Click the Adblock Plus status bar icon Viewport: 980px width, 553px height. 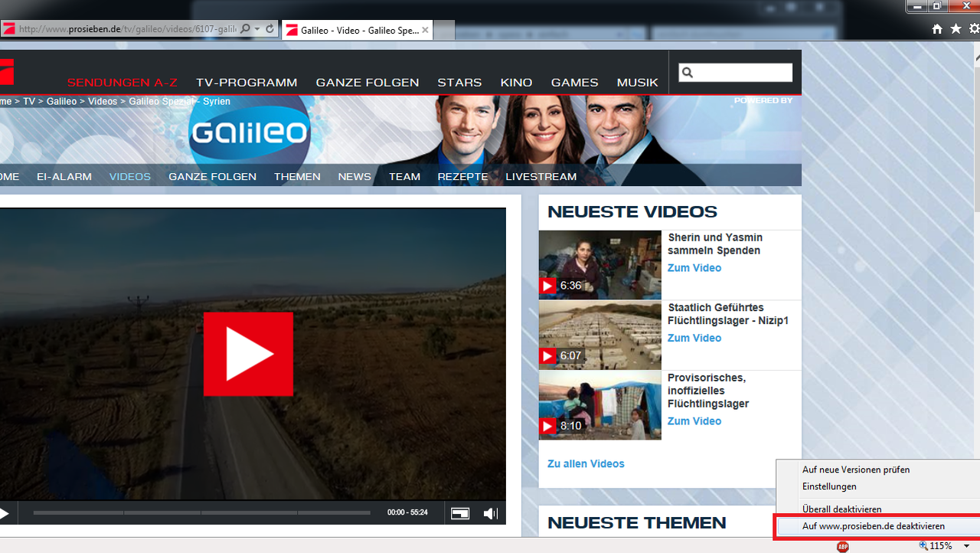842,546
